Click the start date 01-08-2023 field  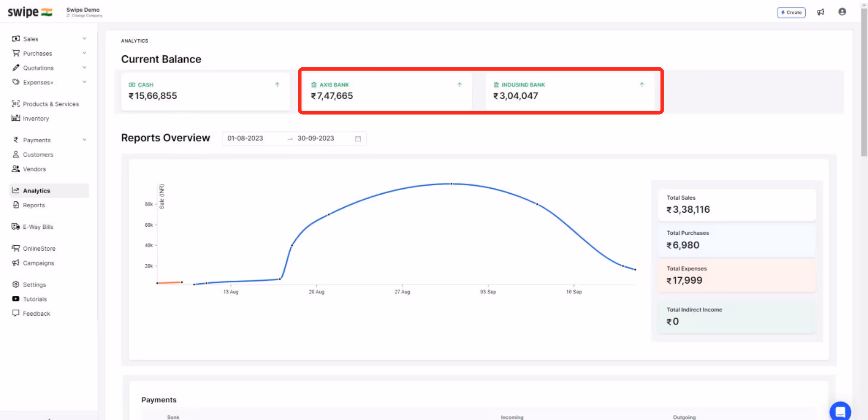point(245,138)
